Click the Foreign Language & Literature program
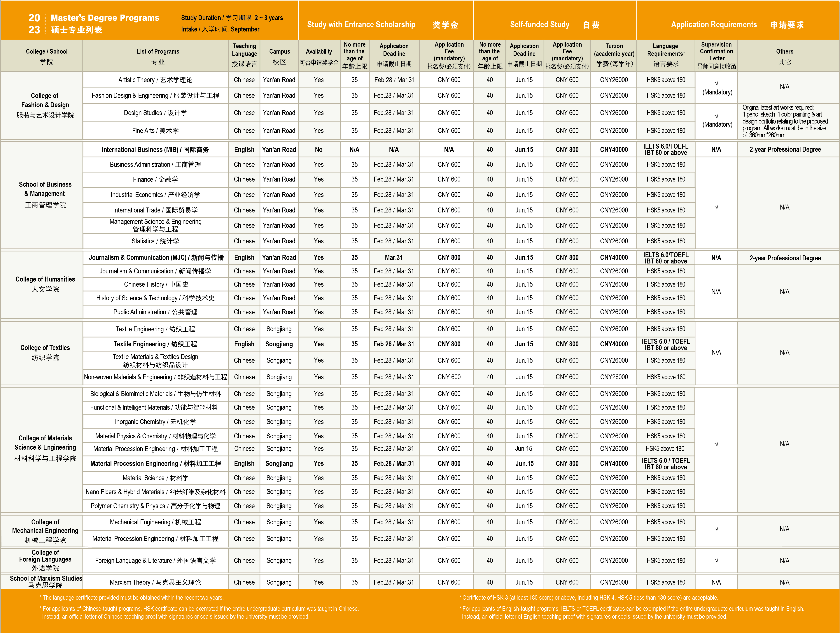 (155, 560)
